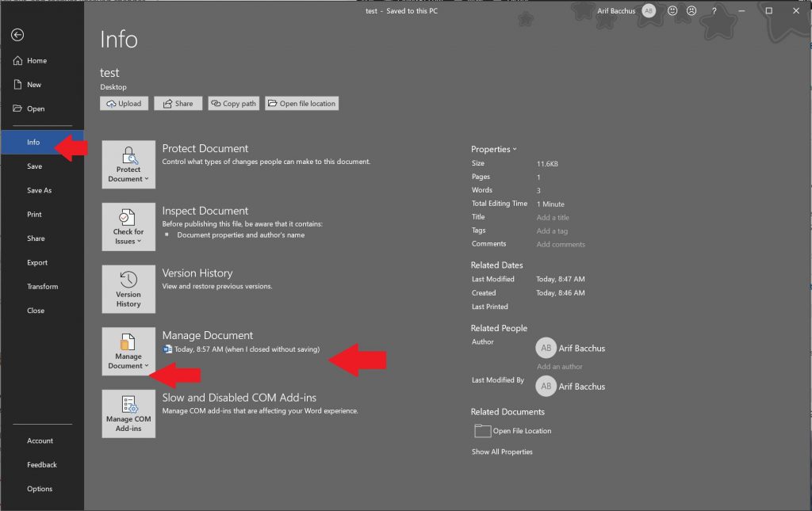Click the feedback smiley icon in titlebar
812x511 pixels.
[672, 10]
